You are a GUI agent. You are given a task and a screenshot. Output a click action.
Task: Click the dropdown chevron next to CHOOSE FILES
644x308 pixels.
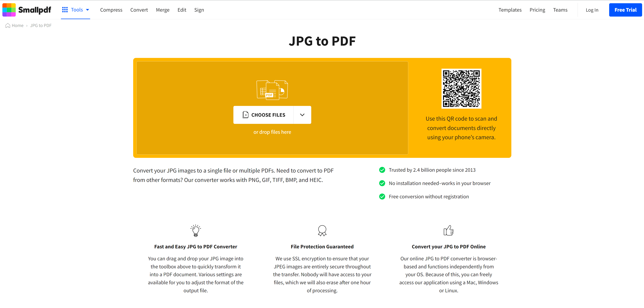pyautogui.click(x=303, y=115)
